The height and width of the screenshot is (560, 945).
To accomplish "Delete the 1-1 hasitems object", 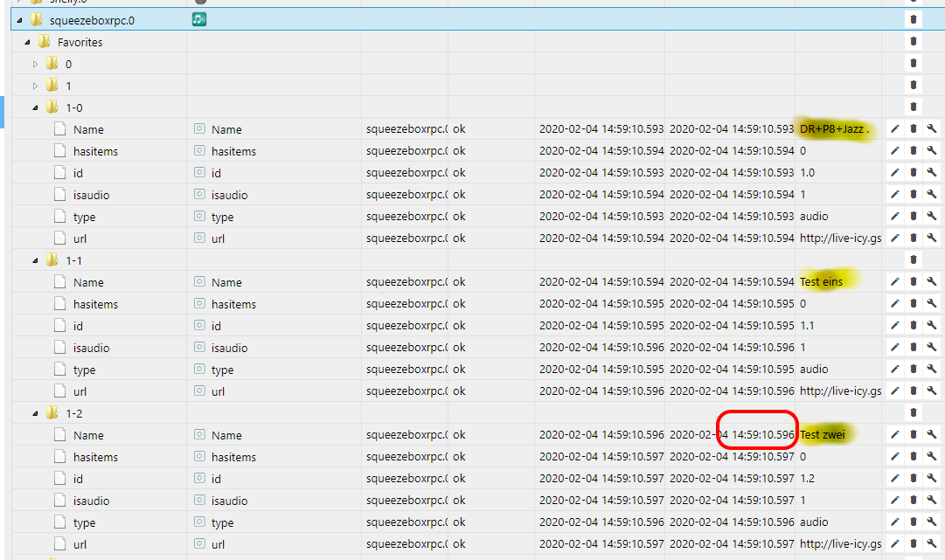I will 913,303.
